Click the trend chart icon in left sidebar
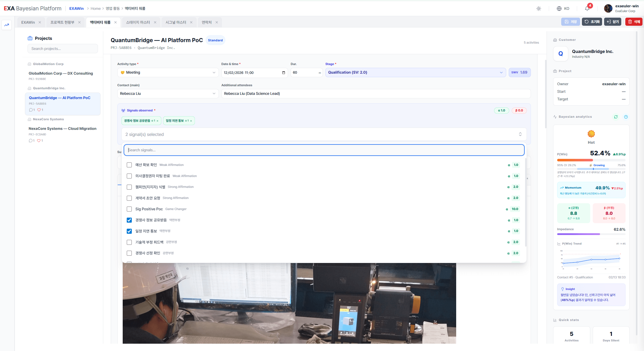The height and width of the screenshot is (351, 644). pos(7,25)
